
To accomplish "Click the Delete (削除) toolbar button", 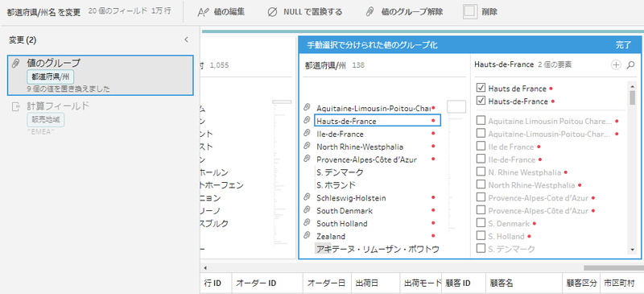I will [x=480, y=12].
